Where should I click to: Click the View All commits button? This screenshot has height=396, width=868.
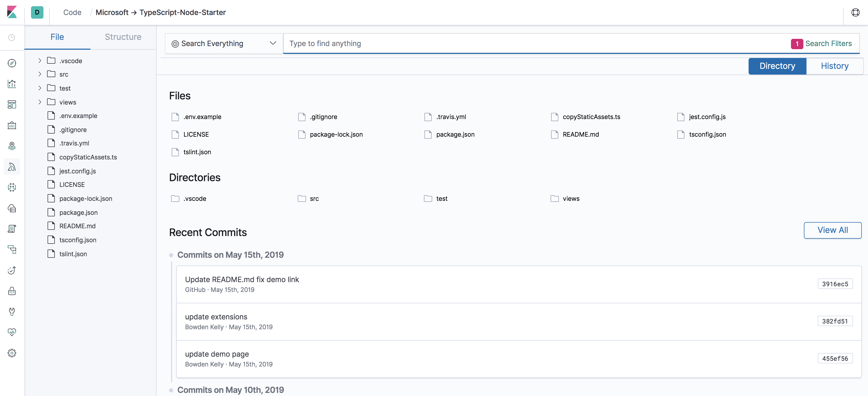[x=832, y=230]
